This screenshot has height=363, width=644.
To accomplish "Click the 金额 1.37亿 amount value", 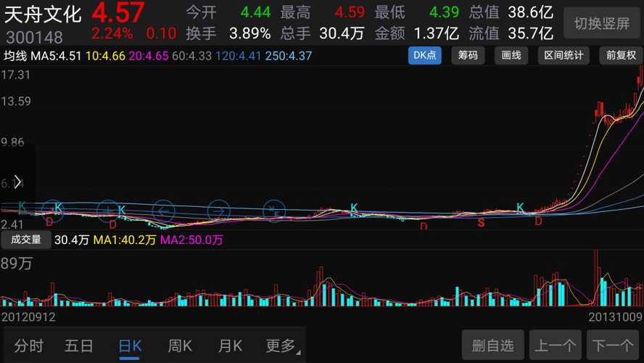I will [436, 33].
